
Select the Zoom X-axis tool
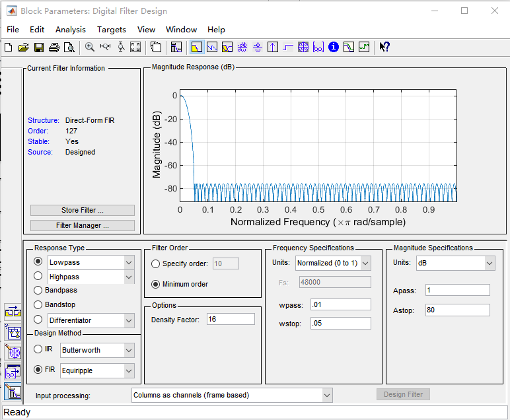105,47
